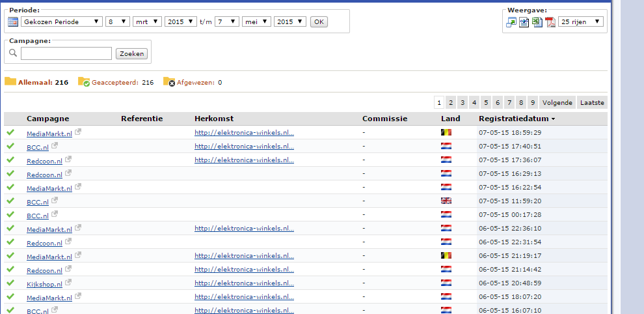The width and height of the screenshot is (644, 314).
Task: Click the calendar icon in Periode
Action: point(13,21)
